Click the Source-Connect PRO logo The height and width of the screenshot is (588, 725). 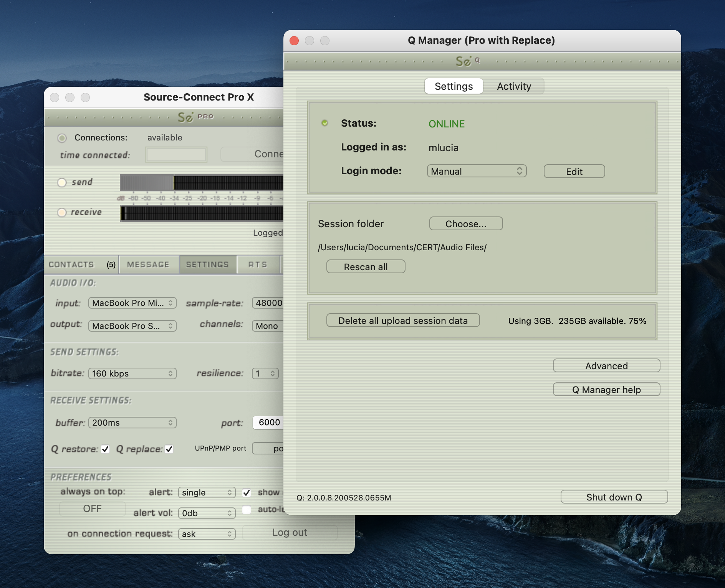195,117
